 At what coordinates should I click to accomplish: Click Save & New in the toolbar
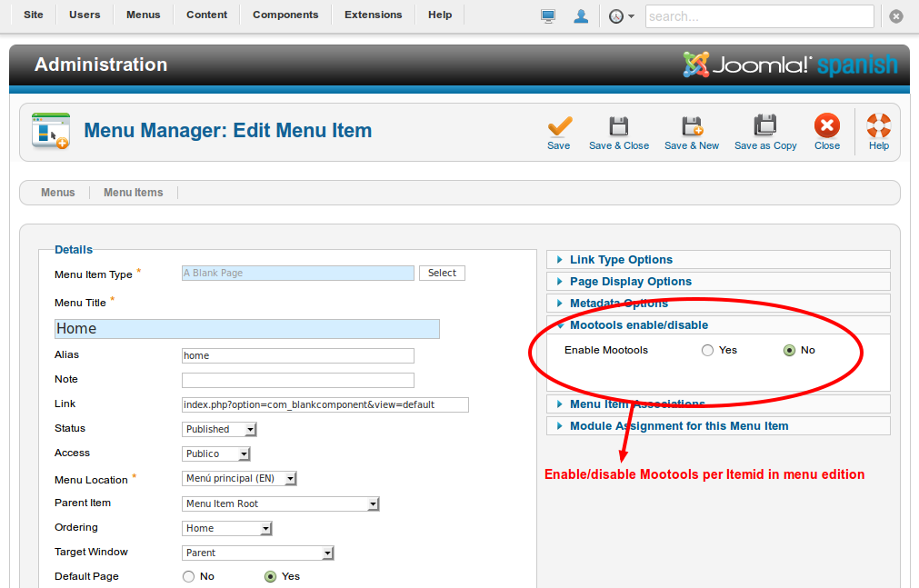click(x=692, y=132)
